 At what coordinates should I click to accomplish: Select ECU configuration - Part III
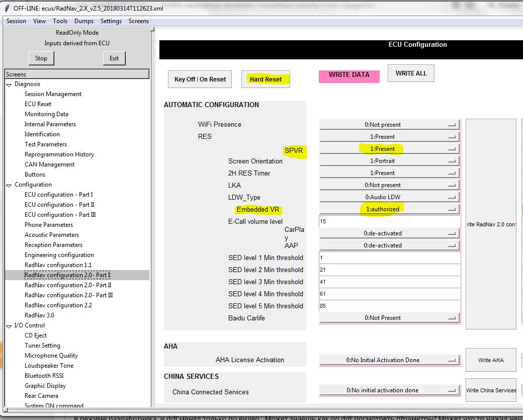(x=60, y=215)
